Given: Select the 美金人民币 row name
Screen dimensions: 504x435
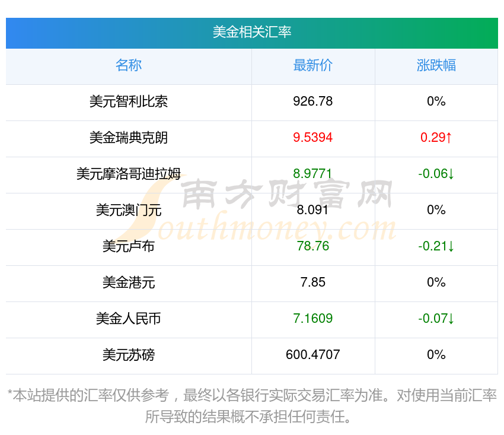Looking at the screenshot, I should click(129, 319).
